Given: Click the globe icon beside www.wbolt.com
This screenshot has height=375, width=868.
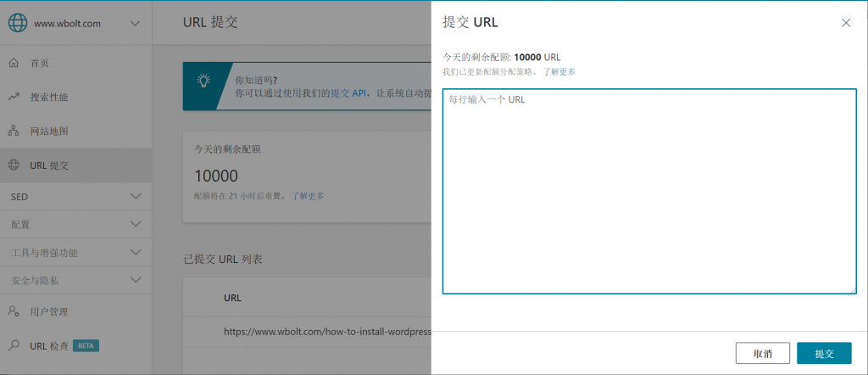Looking at the screenshot, I should click(x=18, y=24).
